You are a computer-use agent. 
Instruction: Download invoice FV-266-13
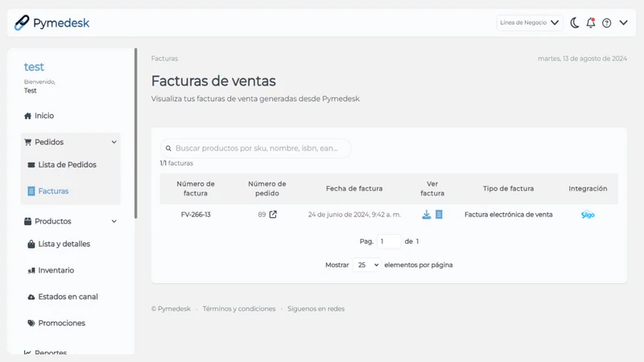coord(427,214)
